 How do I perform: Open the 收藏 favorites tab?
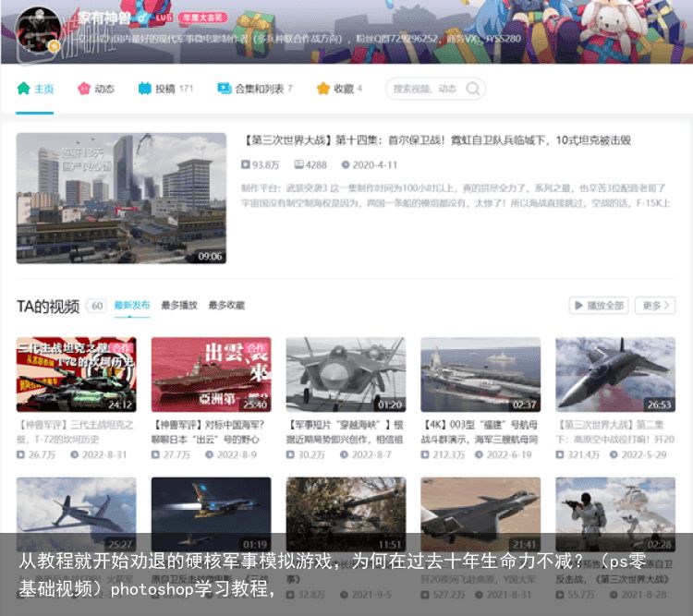pos(339,89)
